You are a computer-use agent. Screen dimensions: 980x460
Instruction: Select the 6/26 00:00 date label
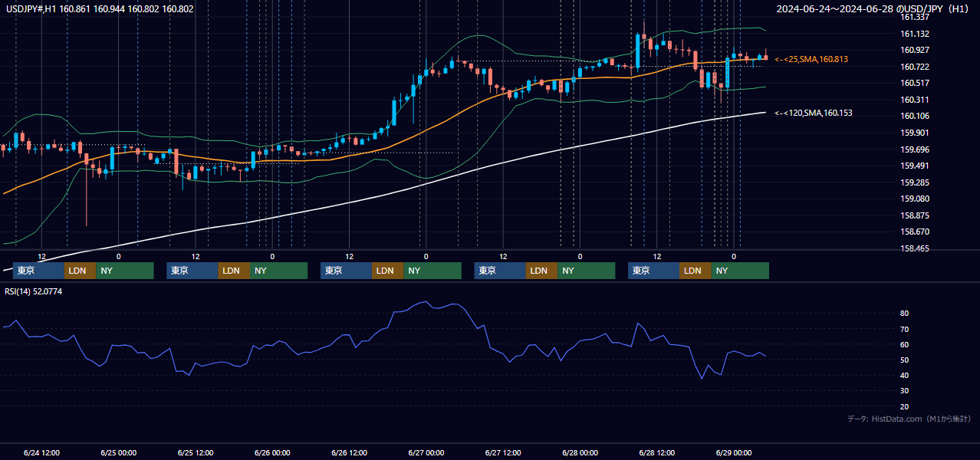click(x=272, y=452)
